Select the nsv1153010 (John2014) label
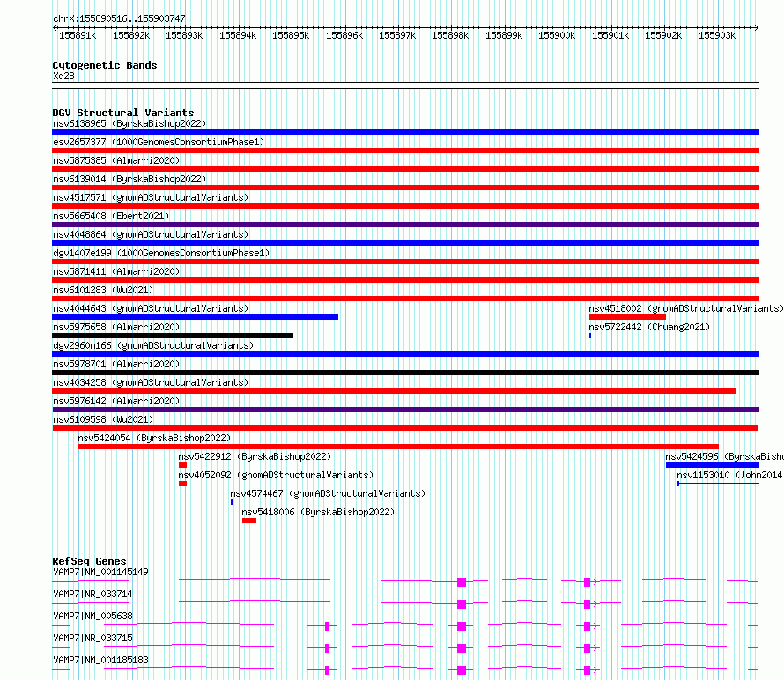The height and width of the screenshot is (680, 784). pyautogui.click(x=730, y=475)
